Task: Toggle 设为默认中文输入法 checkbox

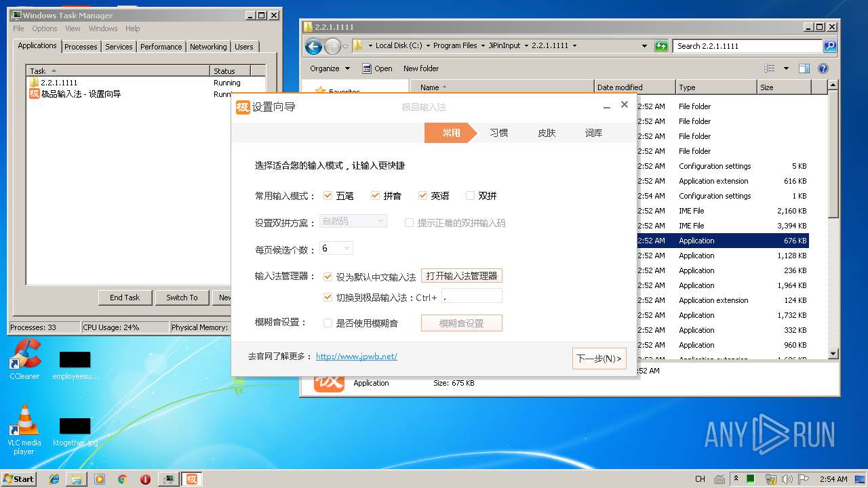Action: coord(328,277)
